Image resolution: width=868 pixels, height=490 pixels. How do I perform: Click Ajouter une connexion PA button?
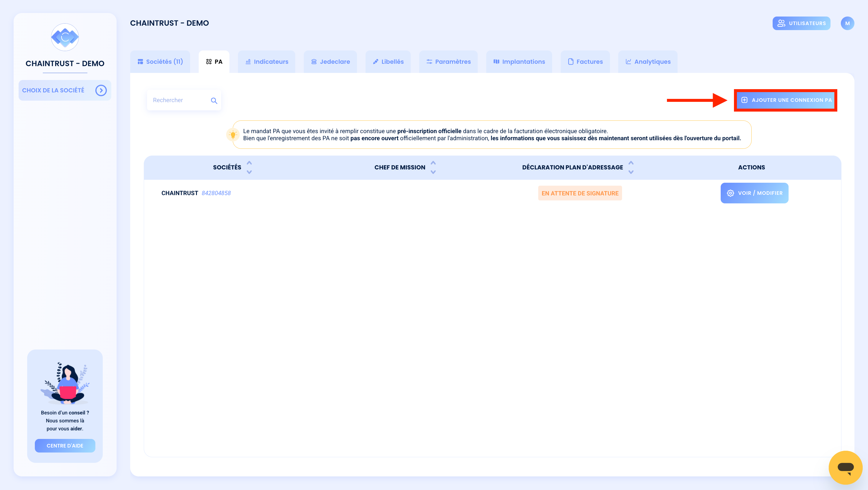[785, 100]
